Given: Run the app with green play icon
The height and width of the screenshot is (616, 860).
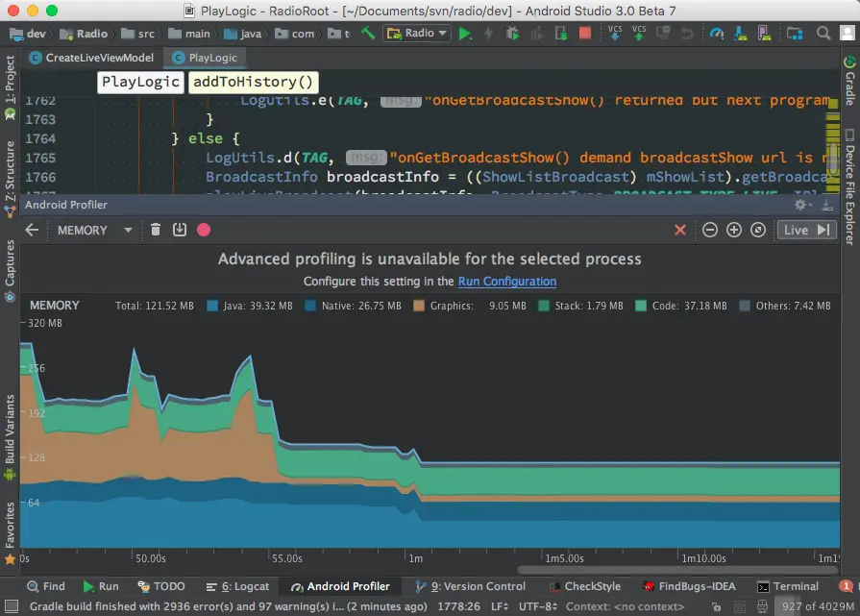Looking at the screenshot, I should 465,34.
